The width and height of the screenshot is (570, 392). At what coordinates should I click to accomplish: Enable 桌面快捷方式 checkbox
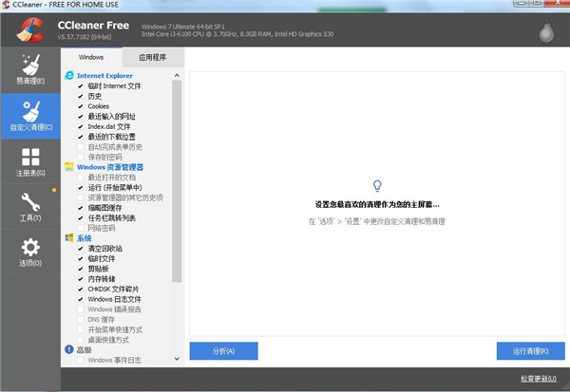81,341
